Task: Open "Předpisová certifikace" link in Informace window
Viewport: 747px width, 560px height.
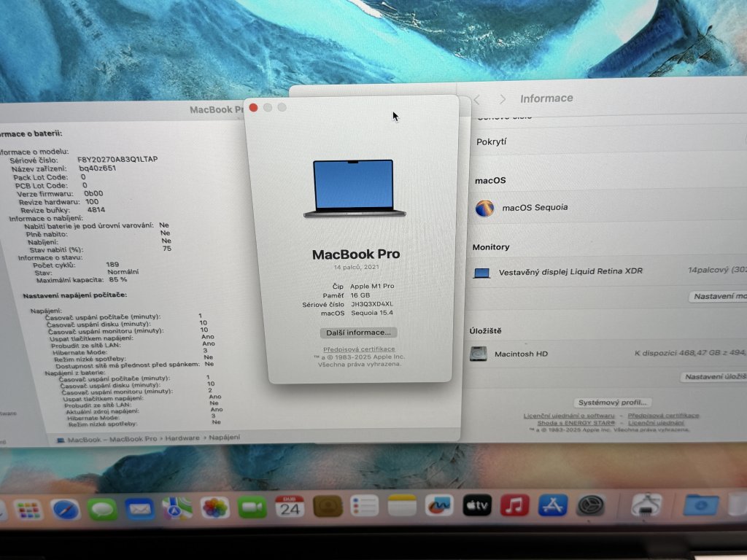Action: coord(663,415)
